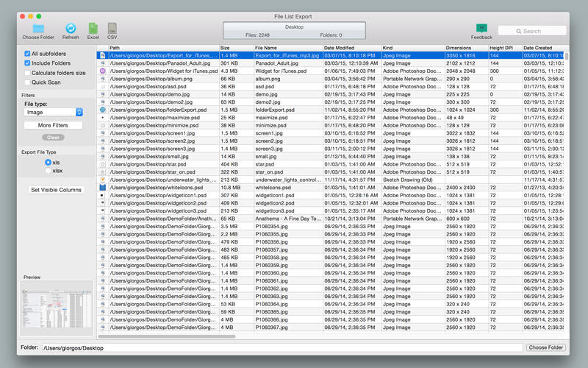The height and width of the screenshot is (368, 588).
Task: Click the Refresh toolbar icon
Action: click(x=71, y=28)
